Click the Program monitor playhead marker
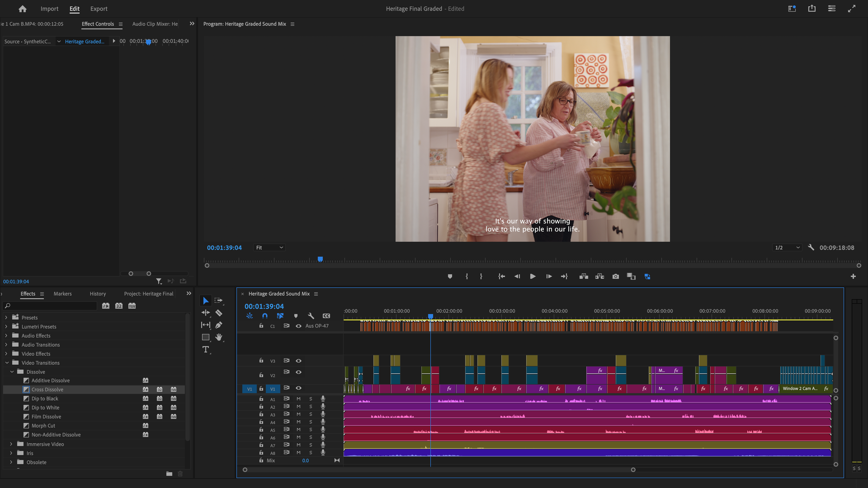 tap(320, 259)
